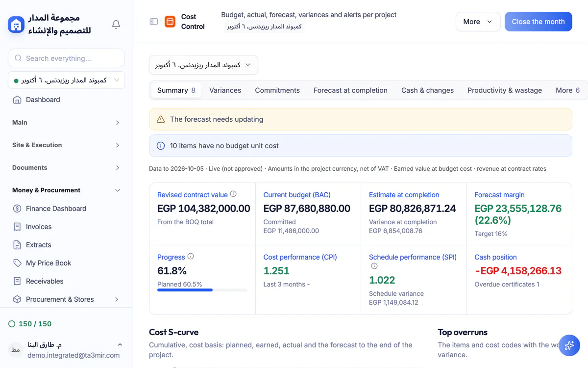This screenshot has width=588, height=368.
Task: Click the Cost performance (CPI) heading
Action: pyautogui.click(x=300, y=257)
